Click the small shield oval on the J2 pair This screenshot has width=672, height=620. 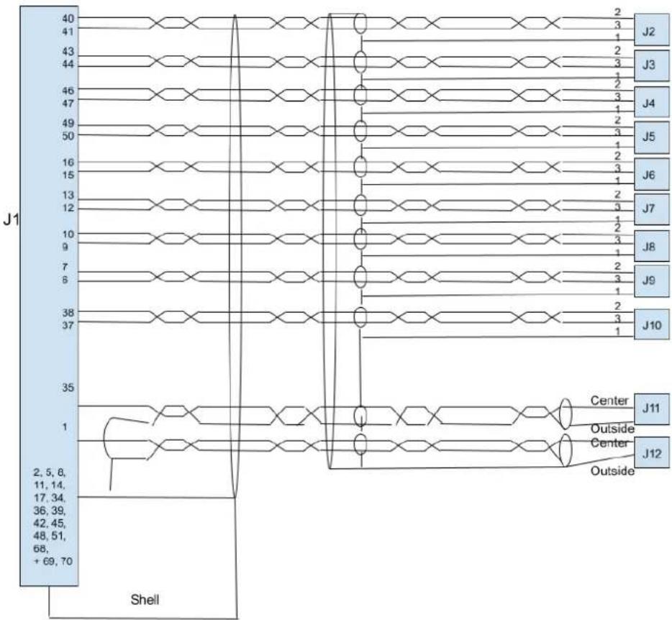point(360,24)
